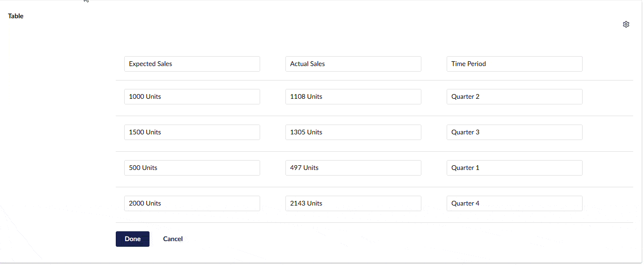The width and height of the screenshot is (644, 265).
Task: Select the 2143 Units cell
Action: (x=353, y=204)
